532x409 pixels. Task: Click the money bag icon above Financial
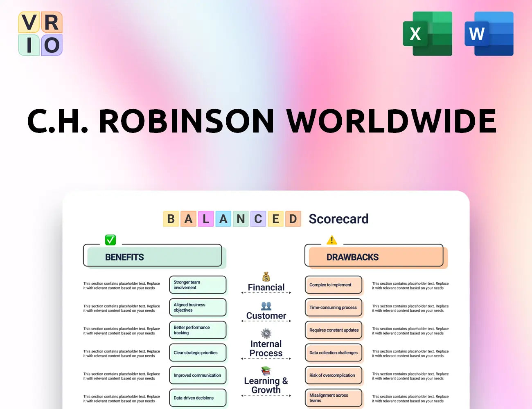pyautogui.click(x=266, y=277)
